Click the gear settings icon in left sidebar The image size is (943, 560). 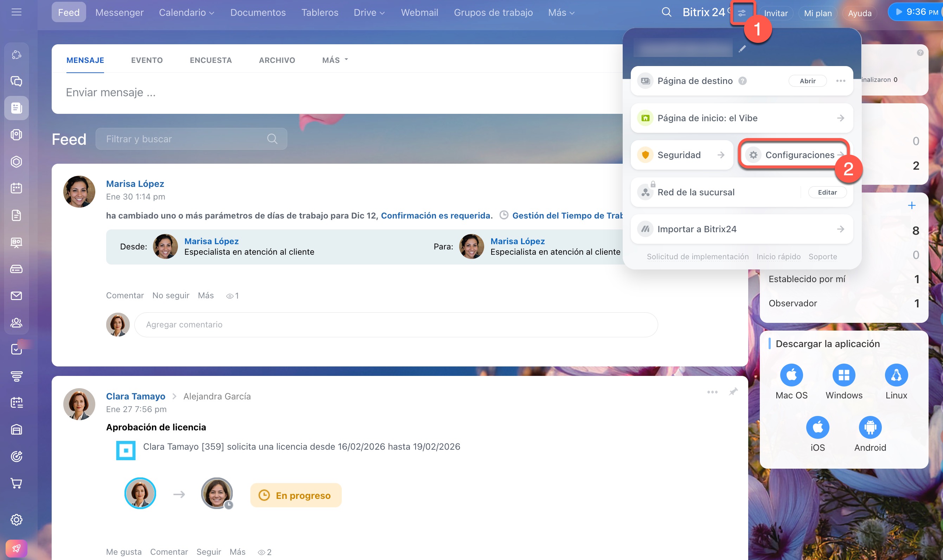pos(16,520)
